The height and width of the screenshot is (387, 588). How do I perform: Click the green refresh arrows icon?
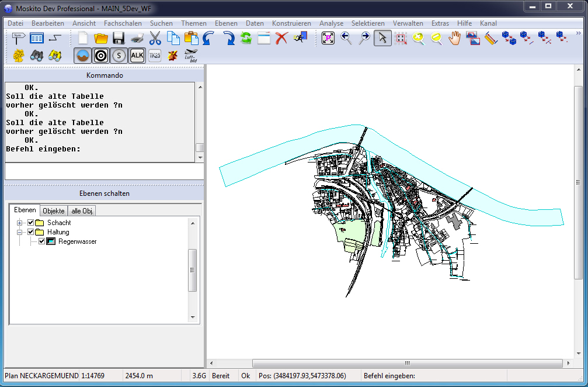tap(246, 39)
